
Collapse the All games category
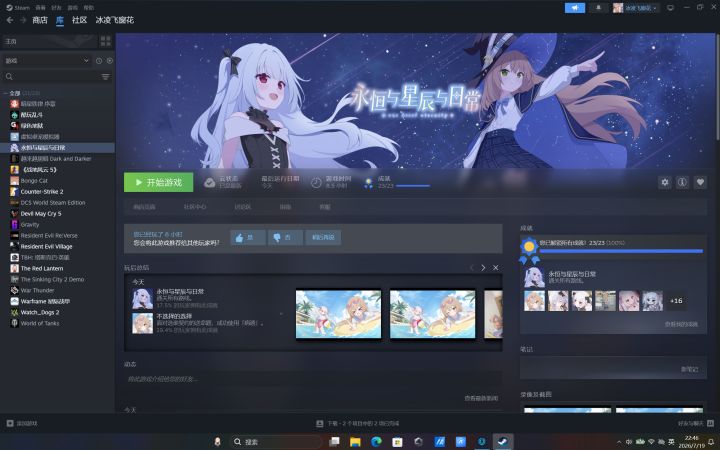[6, 93]
